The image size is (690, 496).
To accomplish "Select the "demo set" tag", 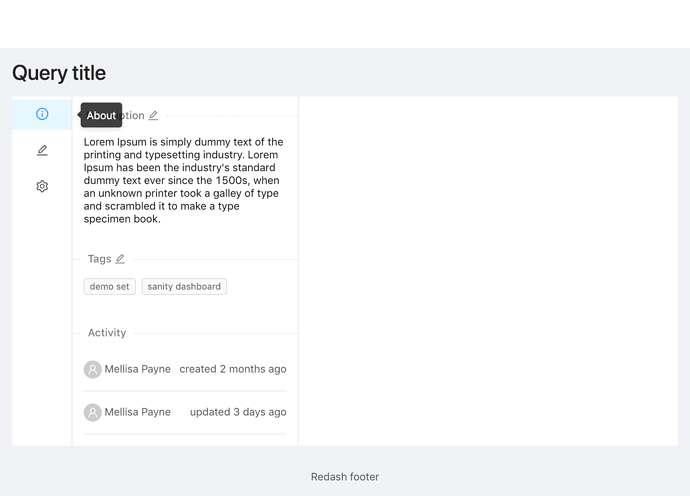I will 110,287.
